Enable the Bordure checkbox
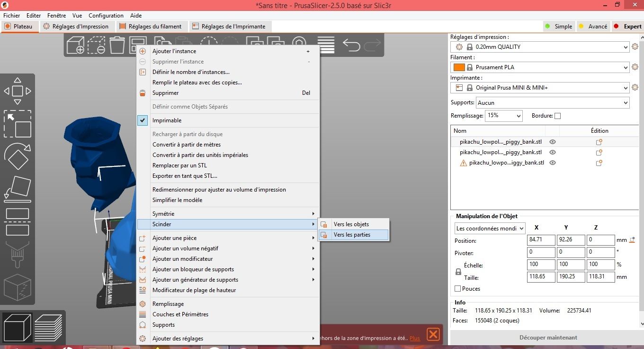 [557, 116]
